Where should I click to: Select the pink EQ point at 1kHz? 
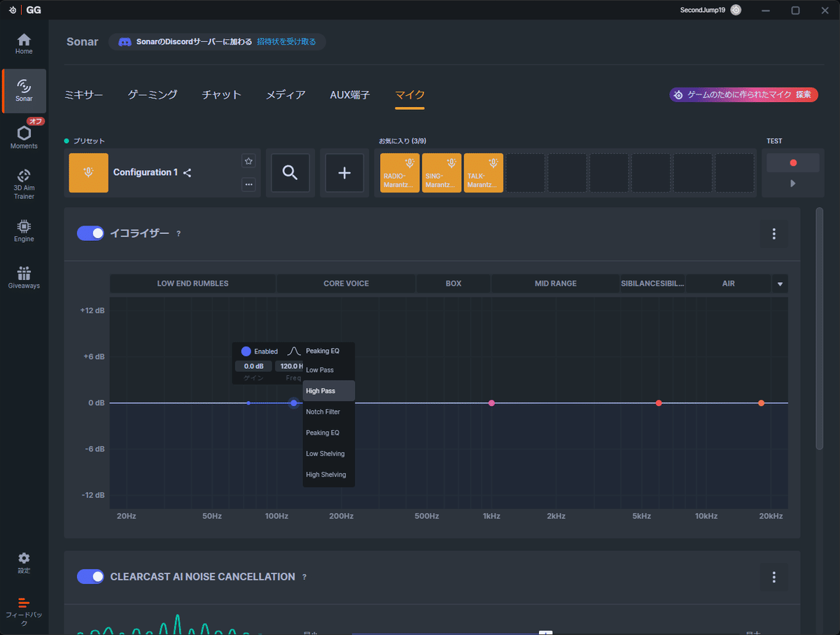point(491,403)
